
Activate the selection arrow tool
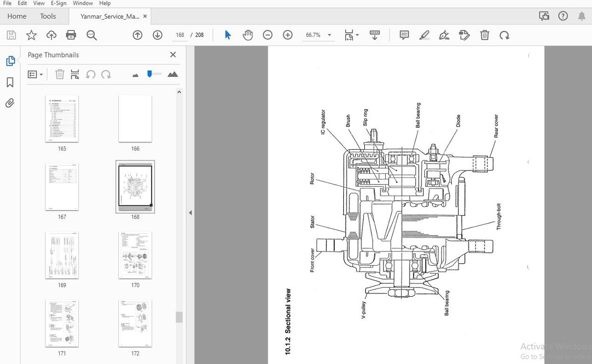[x=228, y=35]
